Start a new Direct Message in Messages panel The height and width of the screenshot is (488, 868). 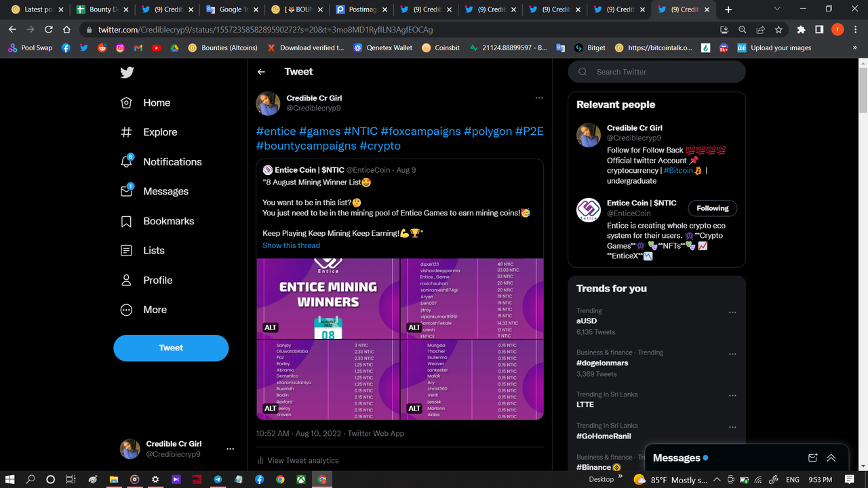(811, 457)
